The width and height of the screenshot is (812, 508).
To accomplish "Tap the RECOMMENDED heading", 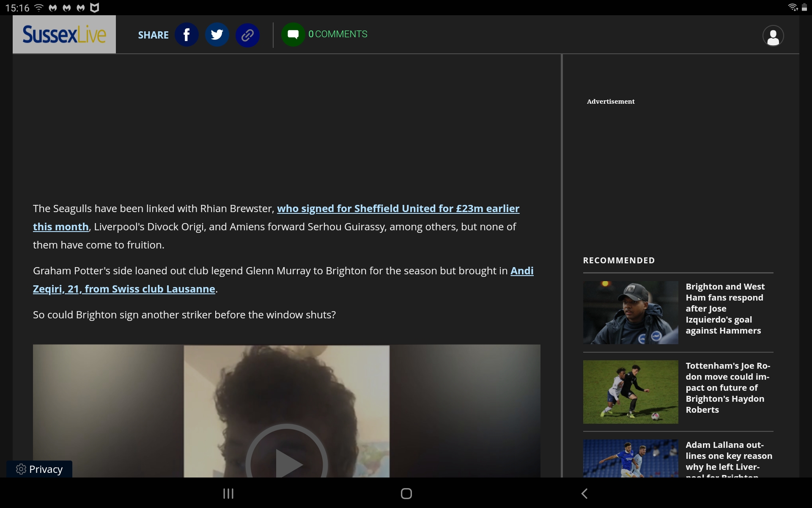I will [x=619, y=260].
